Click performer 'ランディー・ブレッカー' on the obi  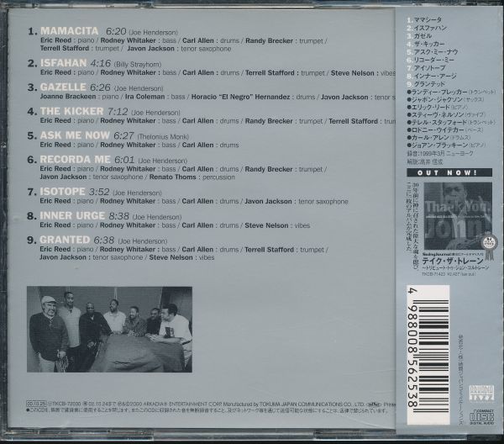[x=439, y=92]
